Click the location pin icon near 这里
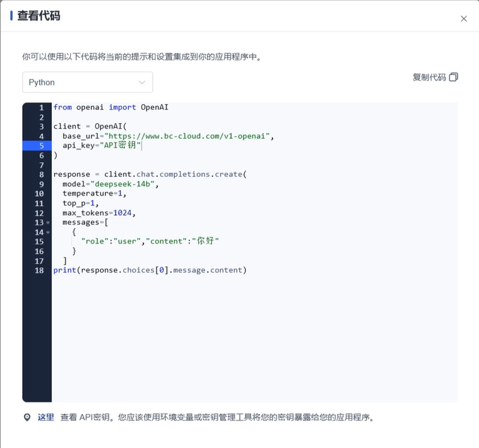Image resolution: width=479 pixels, height=448 pixels. pos(27,418)
